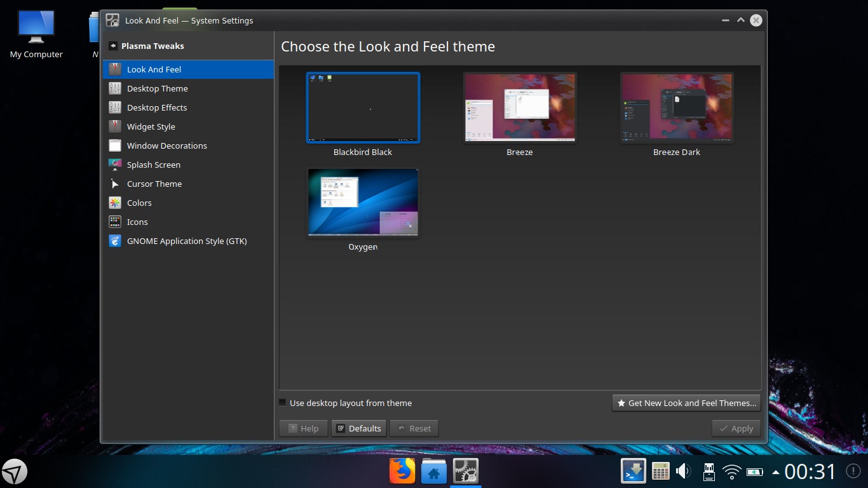
Task: Go back using the Plasma Tweaks arrow
Action: point(113,46)
